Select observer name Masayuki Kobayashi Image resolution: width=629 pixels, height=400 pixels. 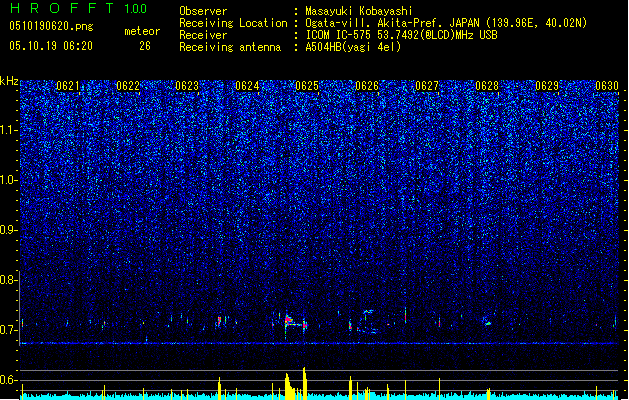tap(359, 11)
